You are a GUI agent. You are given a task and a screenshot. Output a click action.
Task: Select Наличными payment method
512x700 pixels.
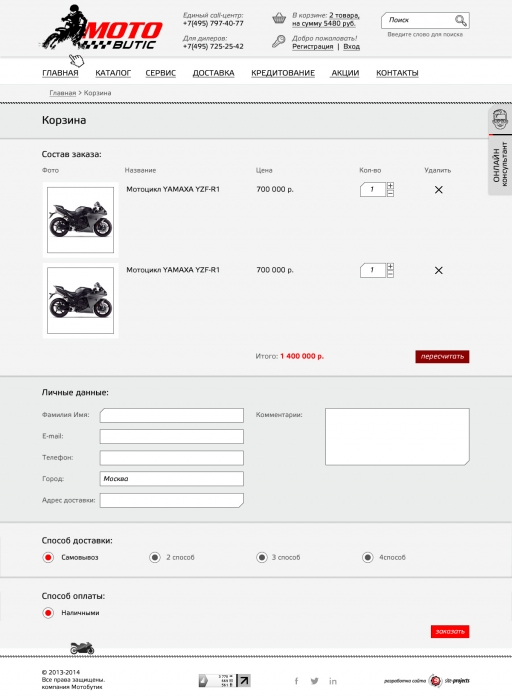pyautogui.click(x=48, y=613)
